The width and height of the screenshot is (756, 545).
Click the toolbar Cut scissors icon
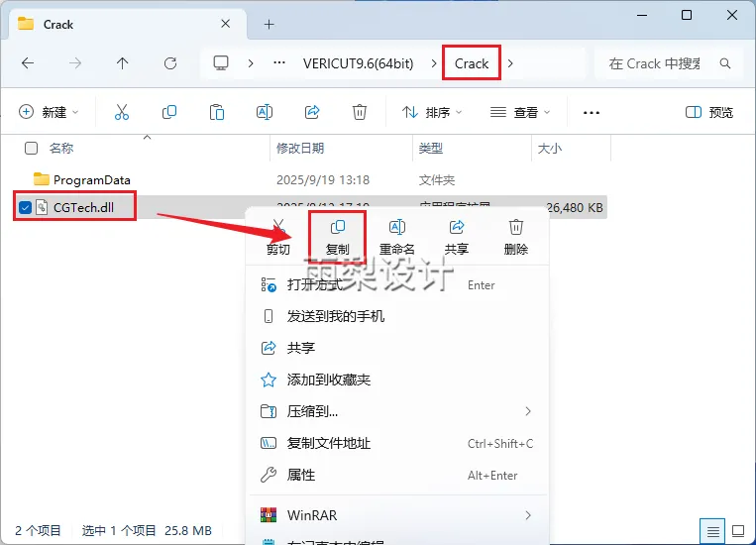point(122,112)
